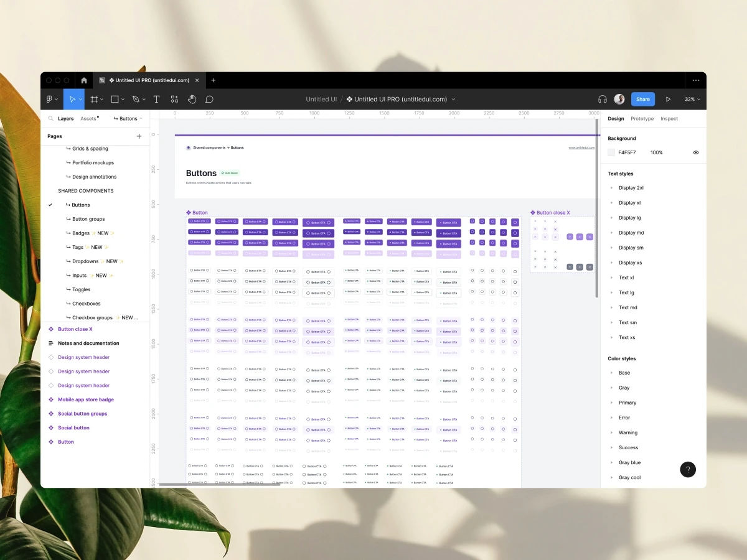Image resolution: width=747 pixels, height=560 pixels.
Task: Select the Pen tool
Action: 134,99
